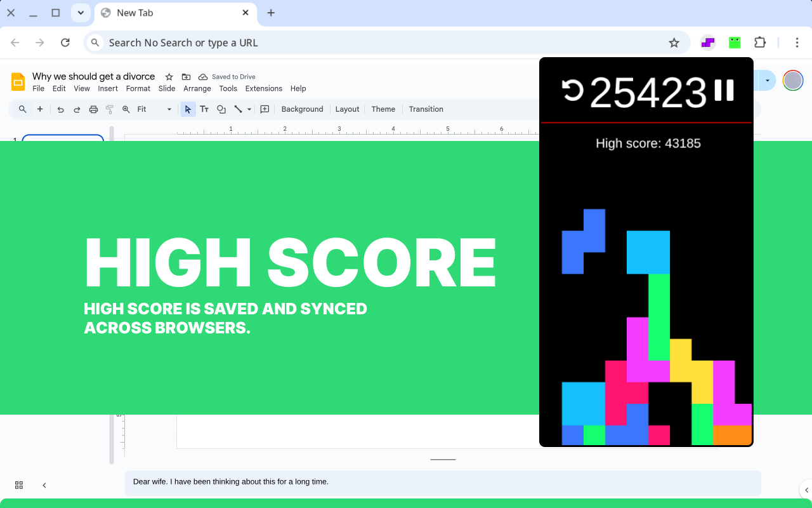
Task: Select the New Tab browser tab
Action: tap(176, 13)
